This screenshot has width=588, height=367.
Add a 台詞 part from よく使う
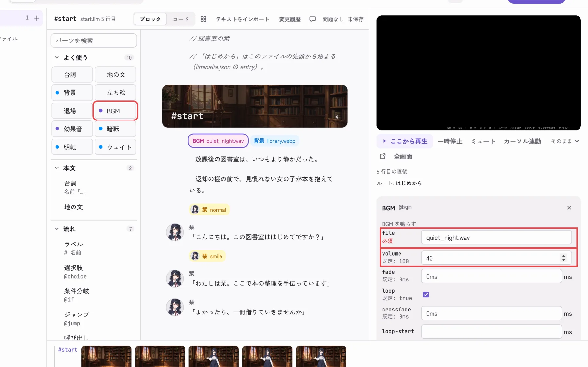72,74
